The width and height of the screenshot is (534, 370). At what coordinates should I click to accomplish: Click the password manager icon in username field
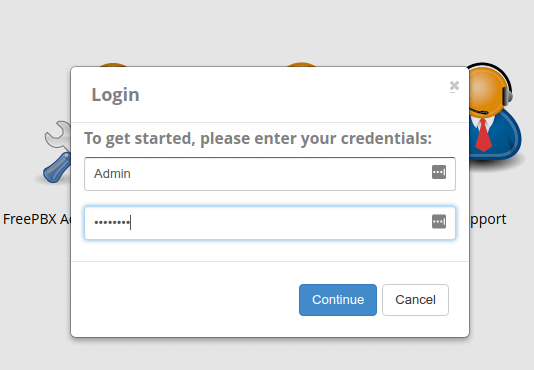pyautogui.click(x=439, y=172)
